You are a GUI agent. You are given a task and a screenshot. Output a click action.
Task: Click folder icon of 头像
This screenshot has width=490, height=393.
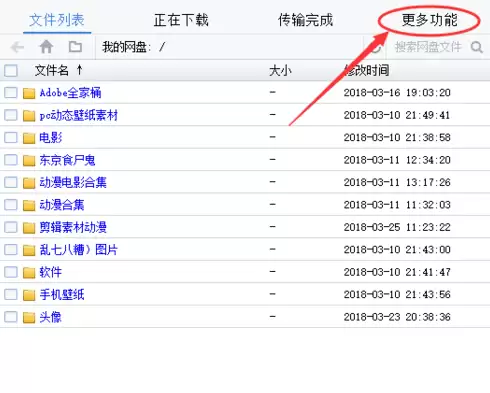[29, 318]
